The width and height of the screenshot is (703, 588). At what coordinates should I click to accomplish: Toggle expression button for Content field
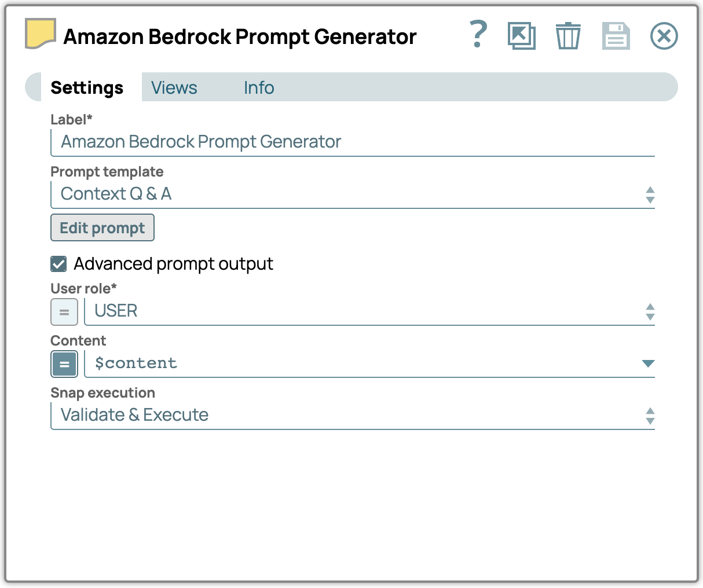64,364
